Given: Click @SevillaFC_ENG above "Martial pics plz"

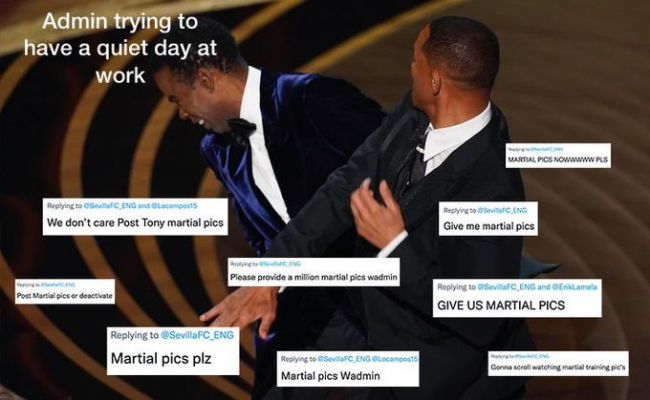Looking at the screenshot, I should pos(197,335).
